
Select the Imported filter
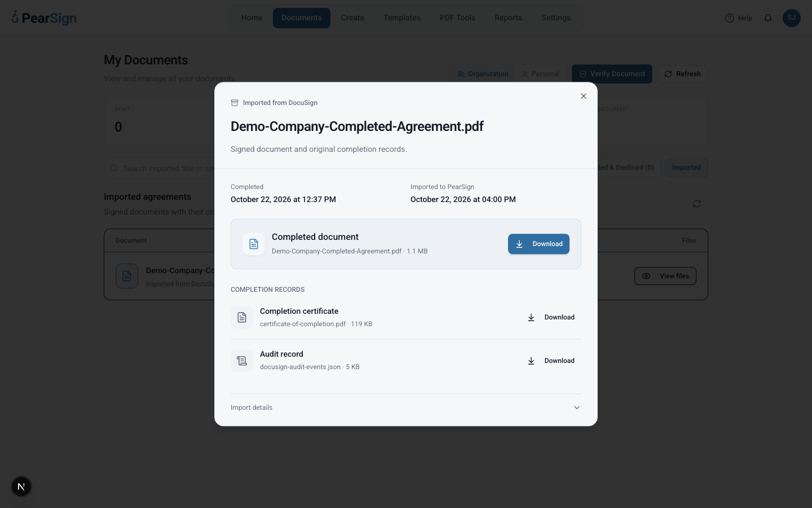pyautogui.click(x=686, y=168)
